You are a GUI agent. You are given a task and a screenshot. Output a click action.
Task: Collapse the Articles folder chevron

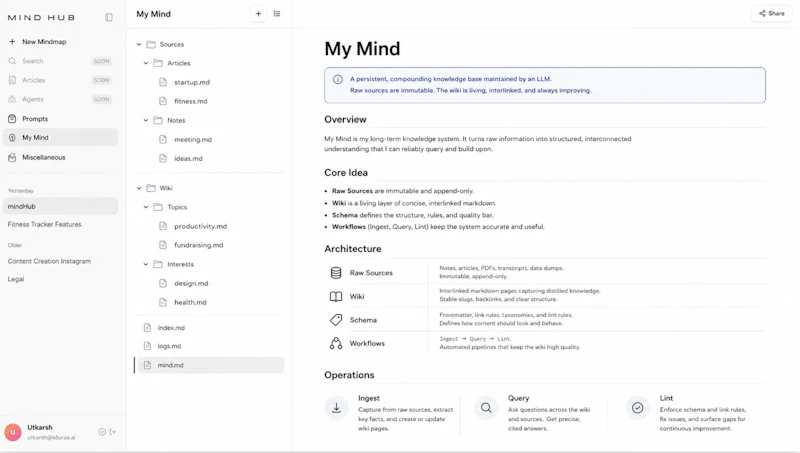pyautogui.click(x=146, y=63)
